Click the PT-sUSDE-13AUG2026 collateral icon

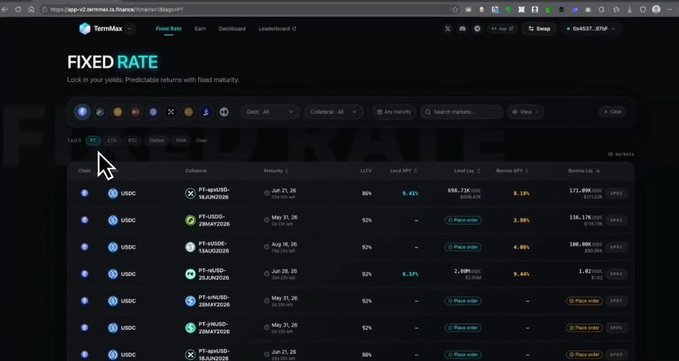coord(191,247)
